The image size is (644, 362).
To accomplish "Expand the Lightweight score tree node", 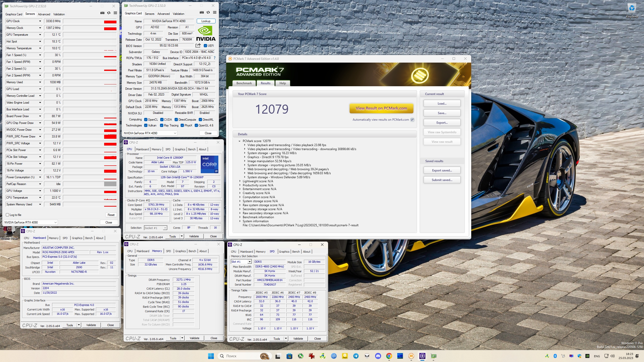I will (239, 181).
